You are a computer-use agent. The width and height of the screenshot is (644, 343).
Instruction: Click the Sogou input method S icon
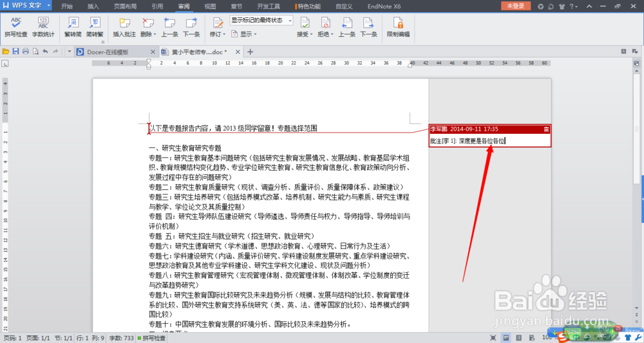tap(563, 337)
